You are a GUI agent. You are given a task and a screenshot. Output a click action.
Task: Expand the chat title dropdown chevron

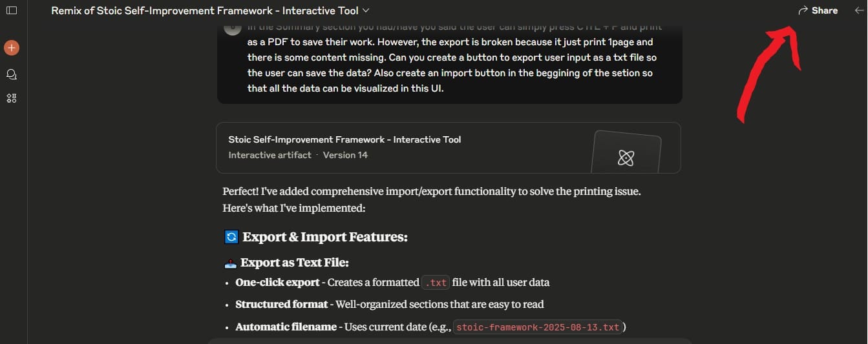(x=366, y=10)
